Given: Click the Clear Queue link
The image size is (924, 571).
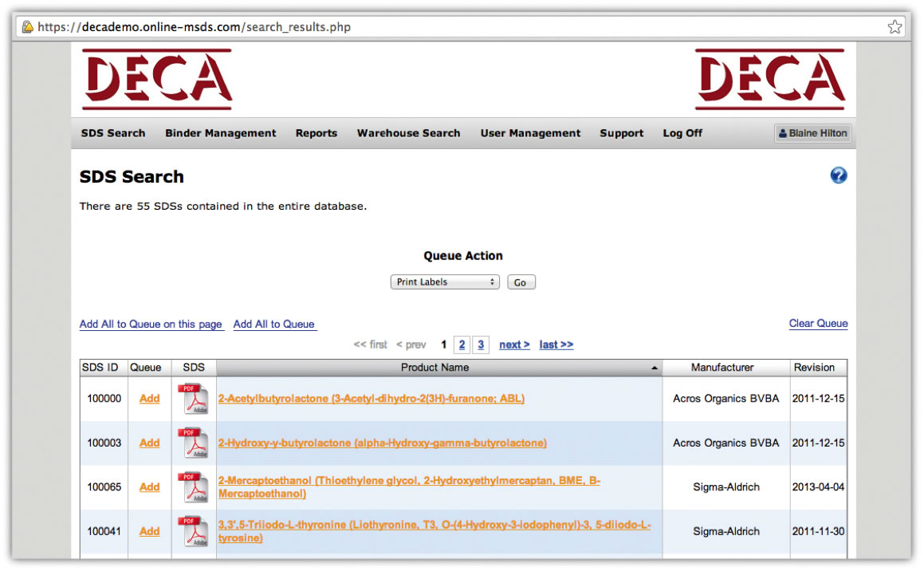Looking at the screenshot, I should 818,323.
